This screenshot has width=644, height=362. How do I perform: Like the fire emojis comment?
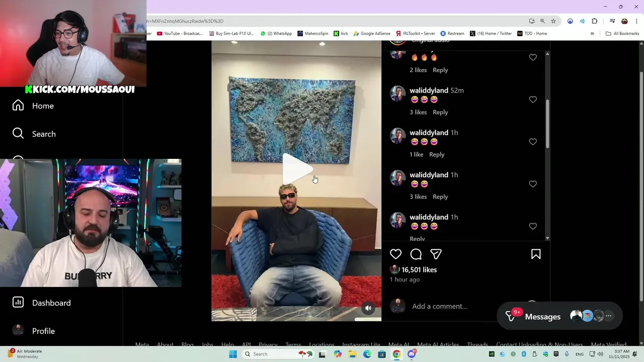click(533, 57)
